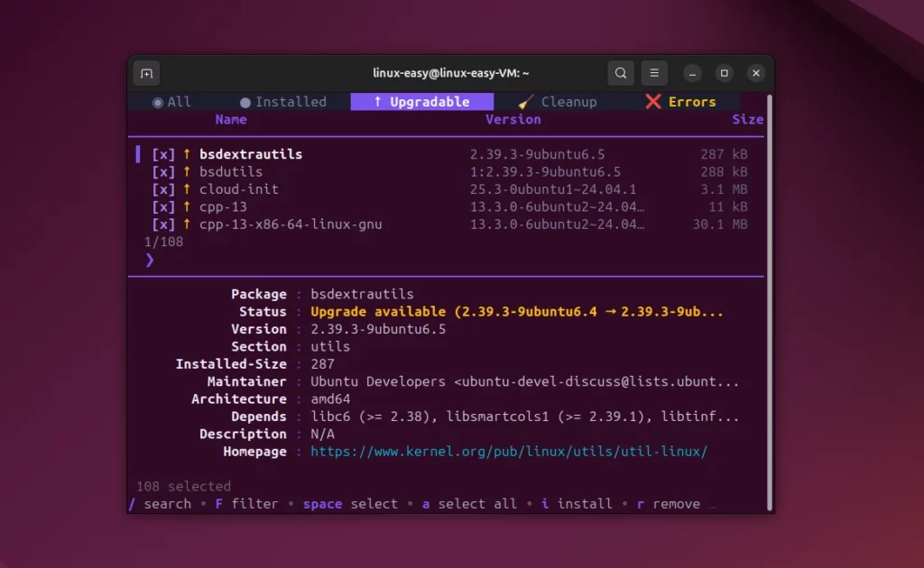Click the red X icon beside Errors
924x568 pixels.
tap(652, 102)
